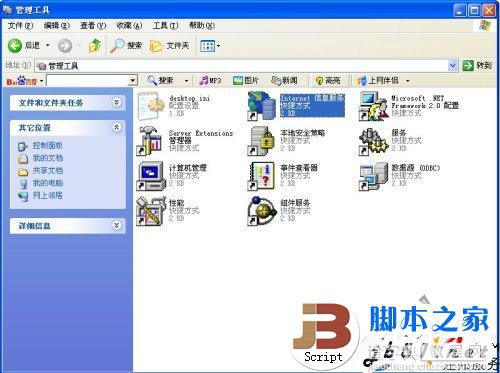Click the 管理工具 title bar icon
The height and width of the screenshot is (373, 500).
(8, 10)
